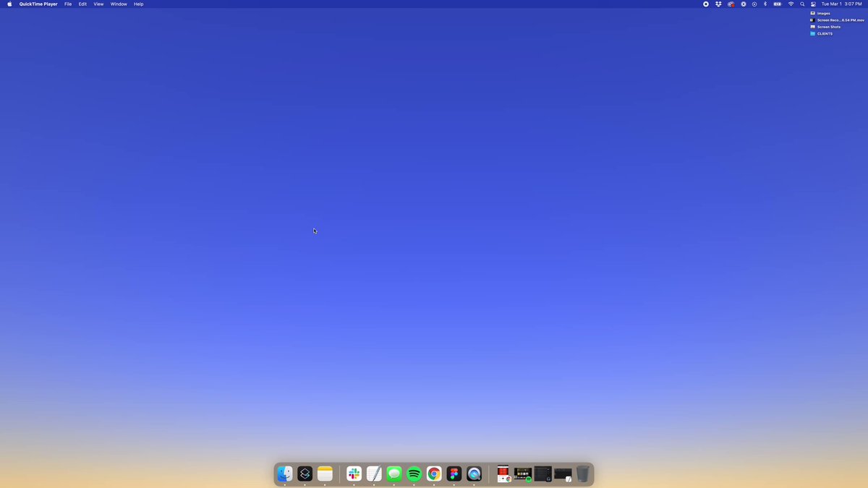Open Notes from the Dock
868x488 pixels.
pos(325,474)
